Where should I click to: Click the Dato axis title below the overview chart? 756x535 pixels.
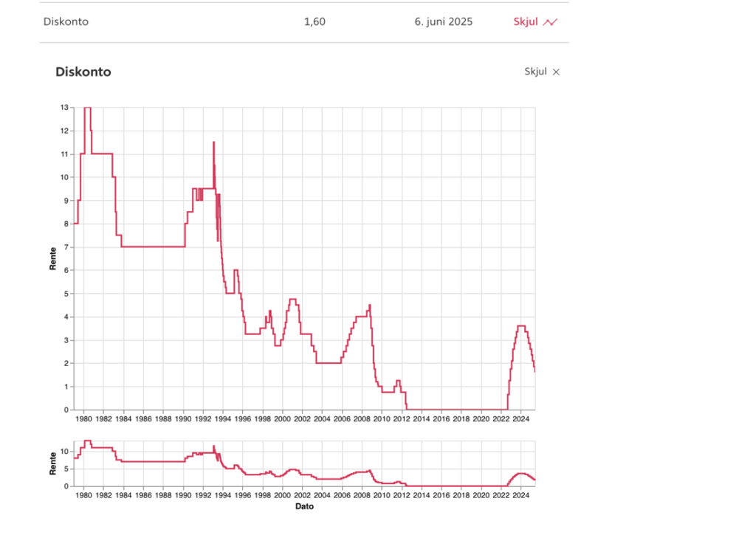304,507
